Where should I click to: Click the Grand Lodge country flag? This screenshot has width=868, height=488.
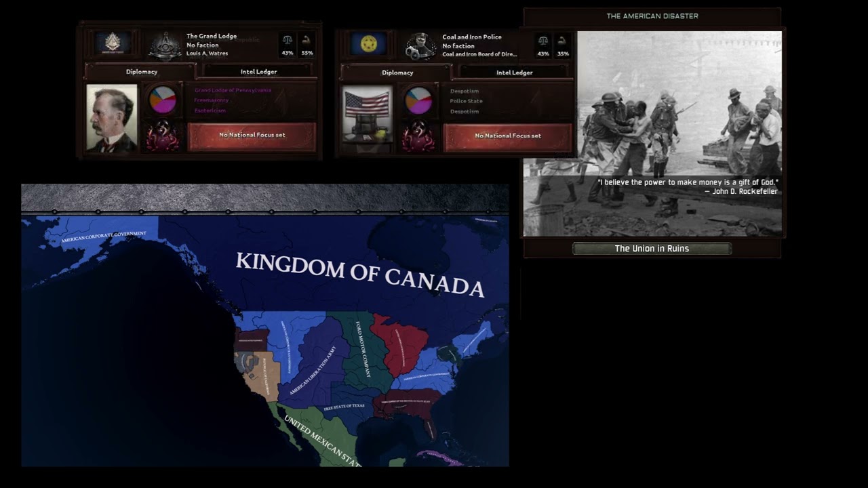coord(113,43)
